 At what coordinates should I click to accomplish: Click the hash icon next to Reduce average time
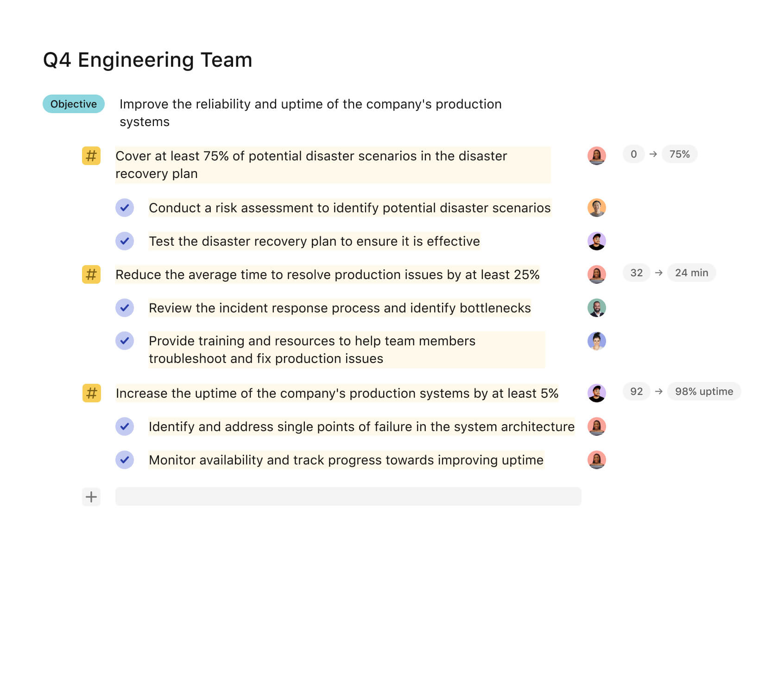pos(91,274)
